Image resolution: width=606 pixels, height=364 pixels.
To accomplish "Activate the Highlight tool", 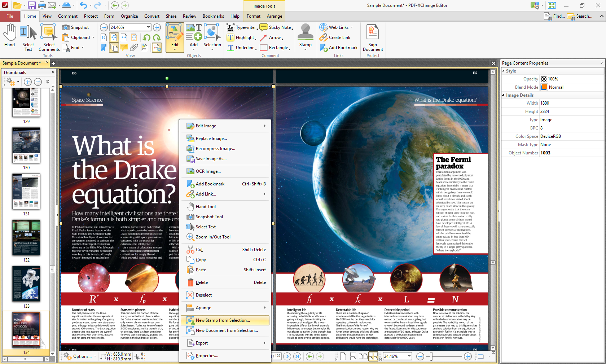I will tap(241, 37).
